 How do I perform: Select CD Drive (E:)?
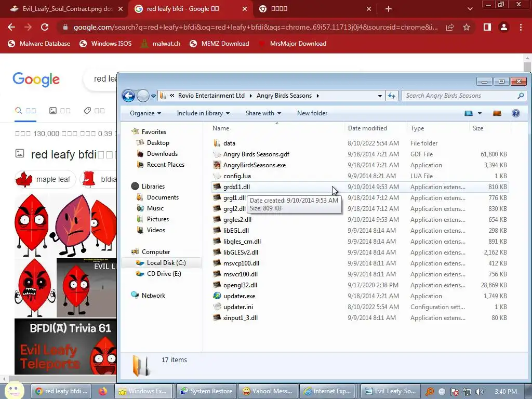tap(164, 273)
